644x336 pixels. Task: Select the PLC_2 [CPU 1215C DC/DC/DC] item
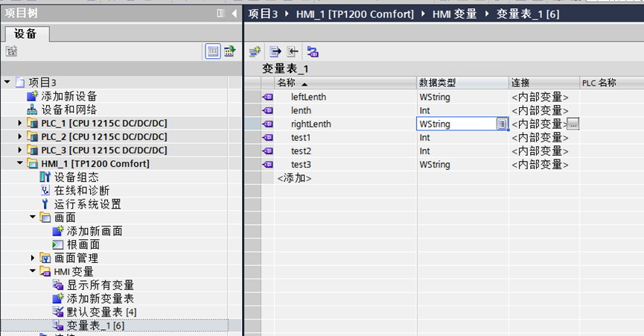pos(104,136)
